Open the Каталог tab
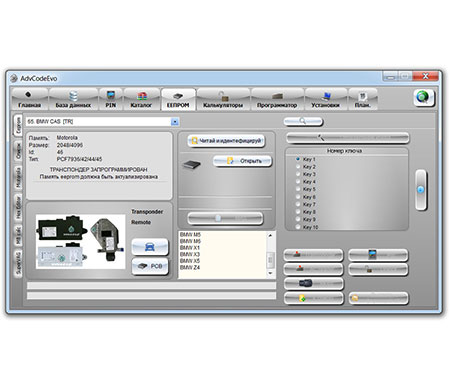Screen dimensions: 450x388 coord(141,99)
